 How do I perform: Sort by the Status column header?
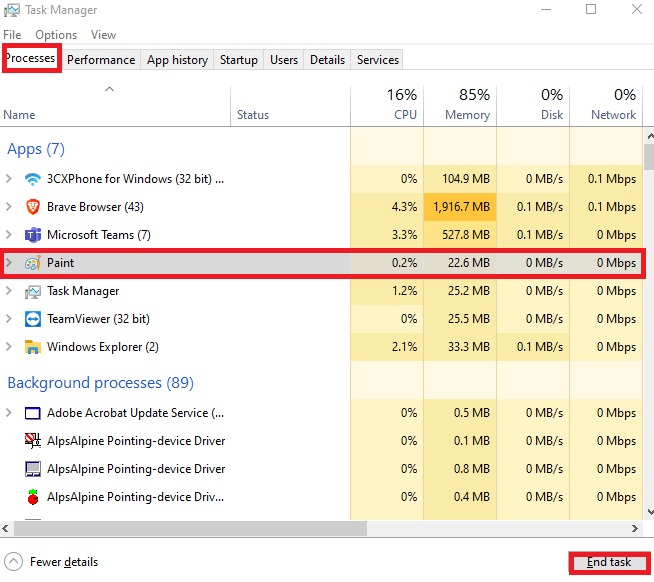point(290,106)
